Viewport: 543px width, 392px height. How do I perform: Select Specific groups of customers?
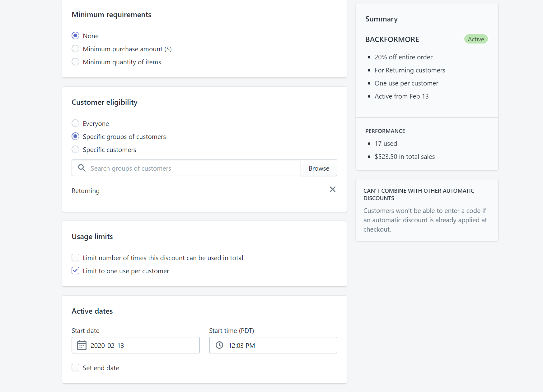[75, 136]
